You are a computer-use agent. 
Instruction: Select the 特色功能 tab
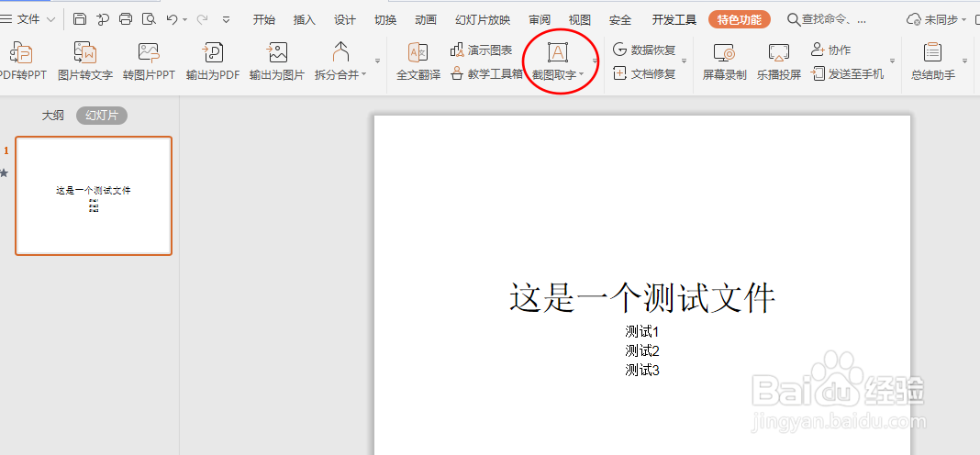pos(740,19)
